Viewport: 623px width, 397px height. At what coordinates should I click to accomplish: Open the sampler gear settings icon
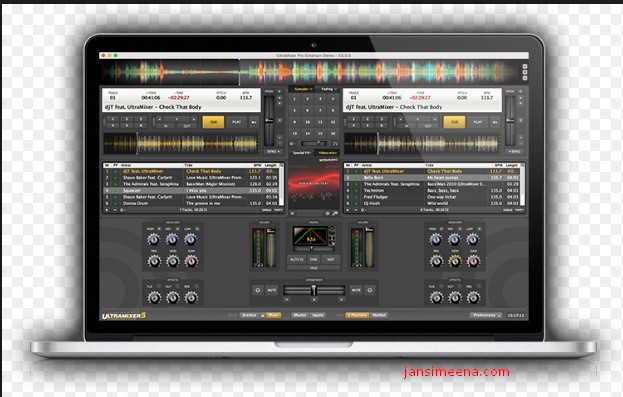click(x=292, y=143)
